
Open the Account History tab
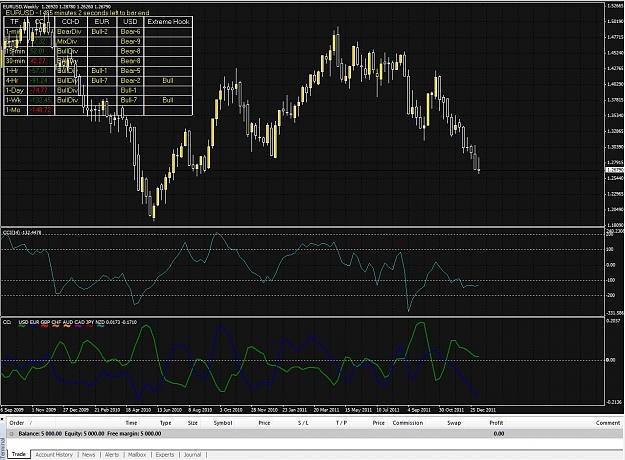pos(54,454)
